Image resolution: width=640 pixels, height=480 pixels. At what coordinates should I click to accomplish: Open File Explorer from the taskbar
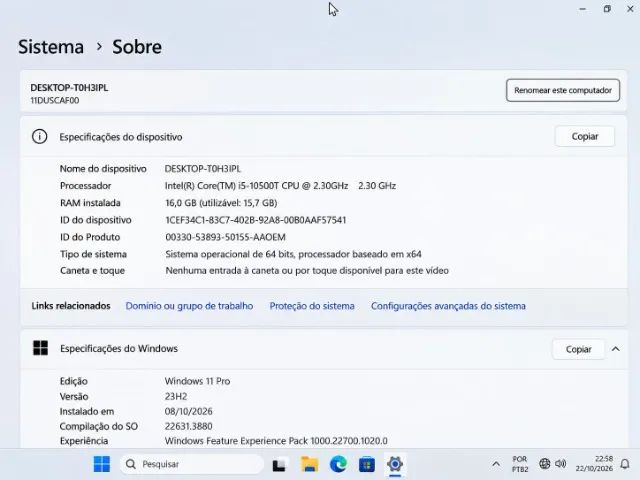coord(309,464)
